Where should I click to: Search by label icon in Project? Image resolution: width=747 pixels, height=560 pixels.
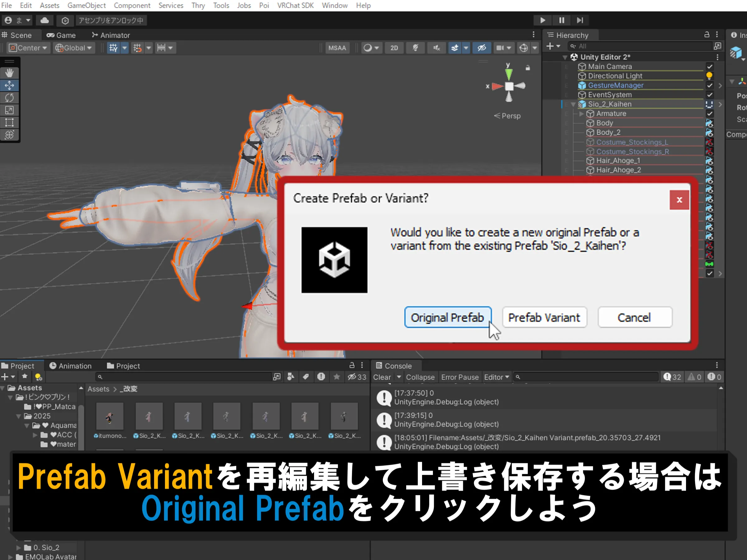(306, 377)
